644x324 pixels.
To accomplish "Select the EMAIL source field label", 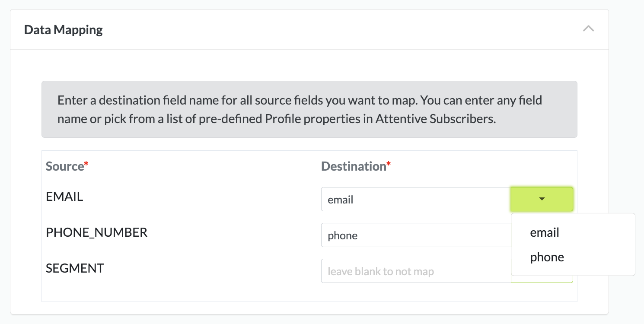I will pos(64,197).
